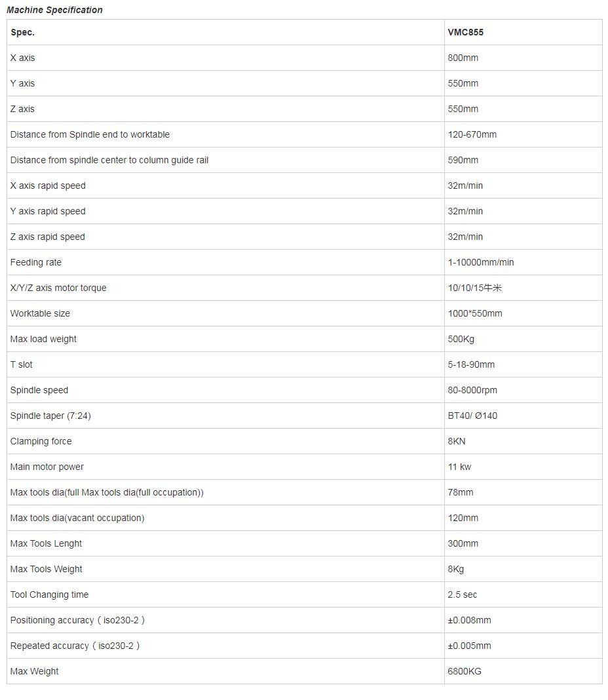Click the Spec. header cell
608x700 pixels.
pyautogui.click(x=22, y=32)
